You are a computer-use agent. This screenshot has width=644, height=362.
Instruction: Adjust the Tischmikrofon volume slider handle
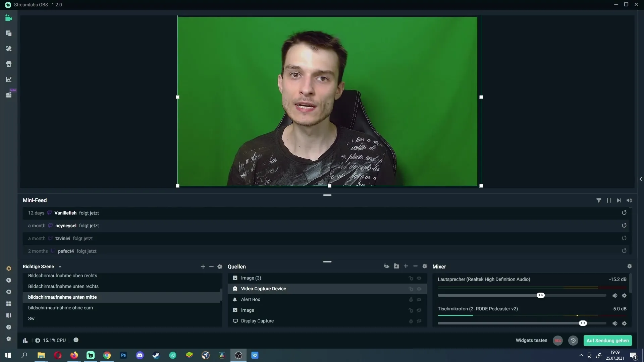point(583,323)
